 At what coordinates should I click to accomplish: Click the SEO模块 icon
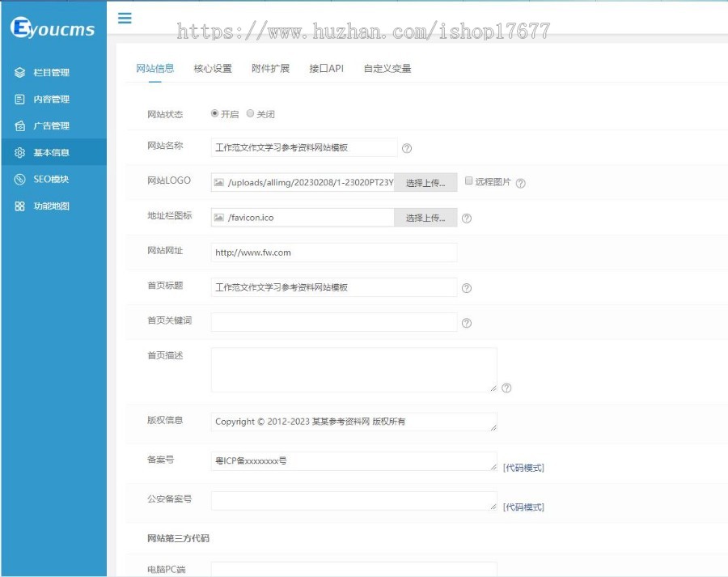(x=19, y=179)
